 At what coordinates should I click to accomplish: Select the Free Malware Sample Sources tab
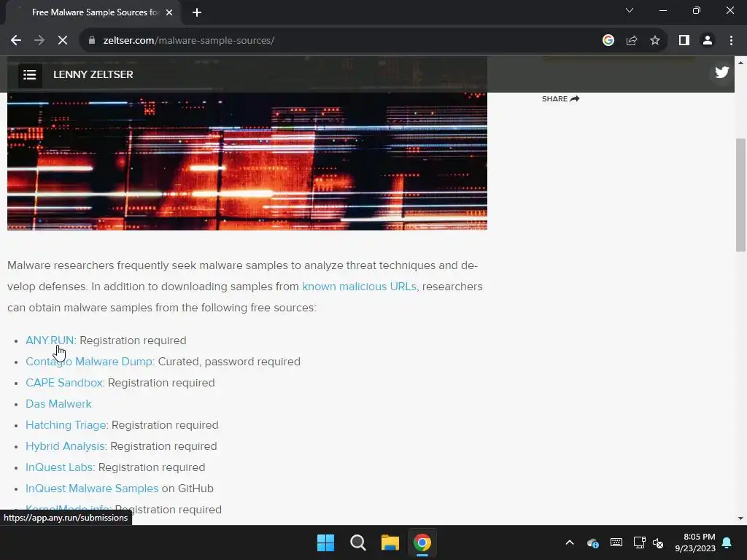[x=94, y=12]
